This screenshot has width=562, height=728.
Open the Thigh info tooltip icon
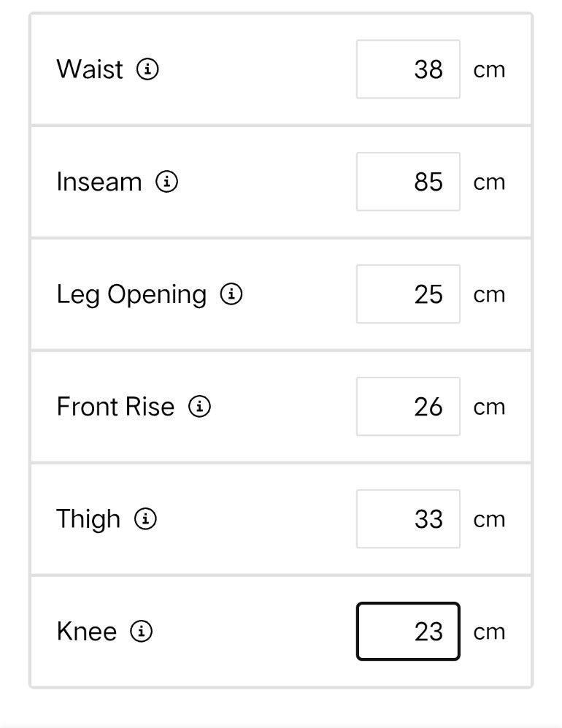click(146, 518)
